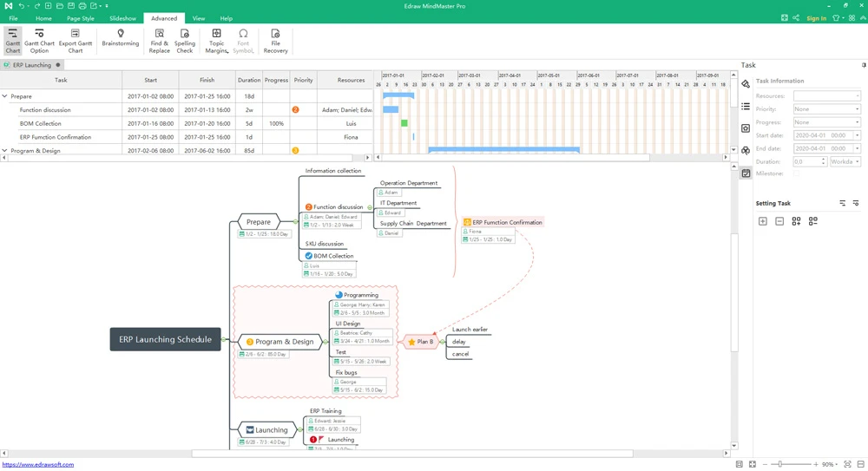Image resolution: width=868 pixels, height=471 pixels.
Task: Toggle the Milestone checkbox
Action: (x=797, y=174)
